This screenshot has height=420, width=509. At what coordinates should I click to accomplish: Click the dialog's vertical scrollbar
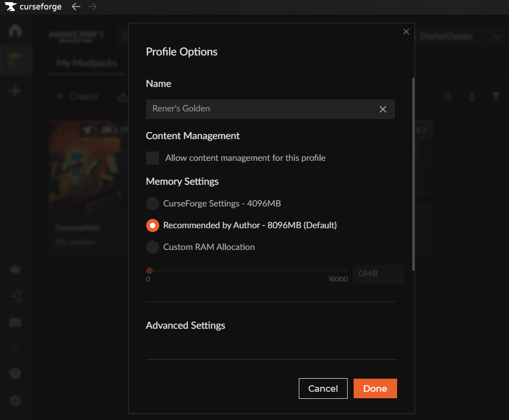click(413, 174)
